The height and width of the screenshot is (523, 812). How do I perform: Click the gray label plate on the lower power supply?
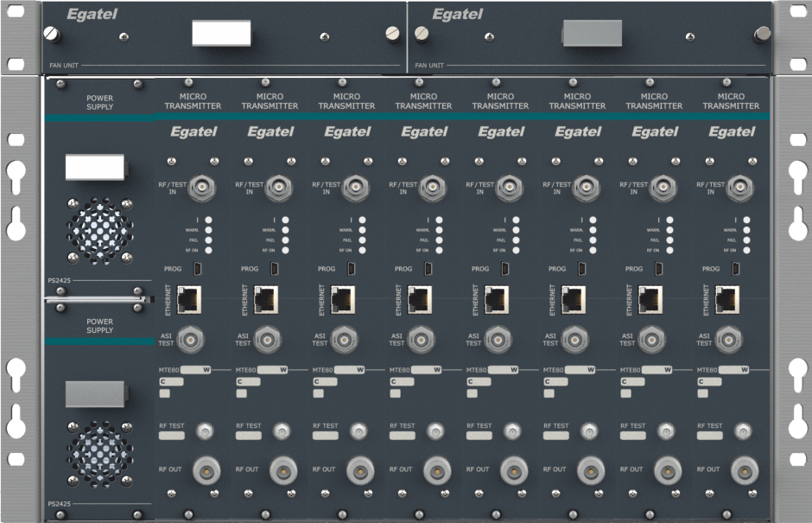95,394
